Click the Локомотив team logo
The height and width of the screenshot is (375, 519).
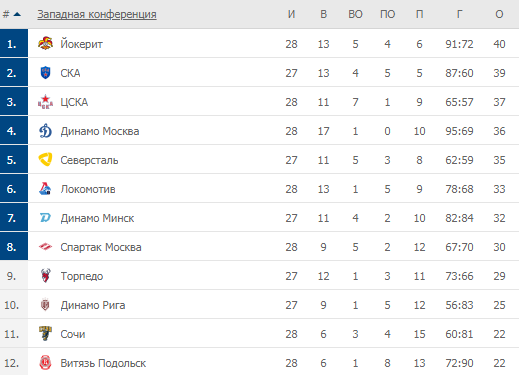pyautogui.click(x=45, y=189)
